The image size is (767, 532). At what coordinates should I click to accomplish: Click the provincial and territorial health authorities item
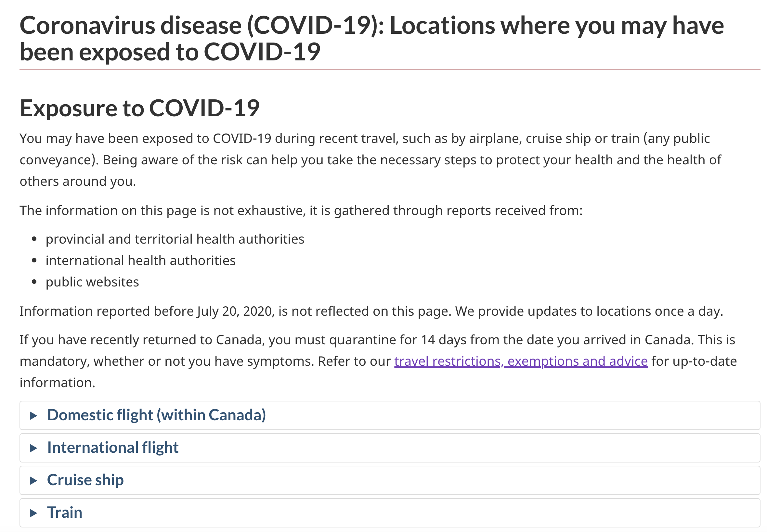pos(175,239)
